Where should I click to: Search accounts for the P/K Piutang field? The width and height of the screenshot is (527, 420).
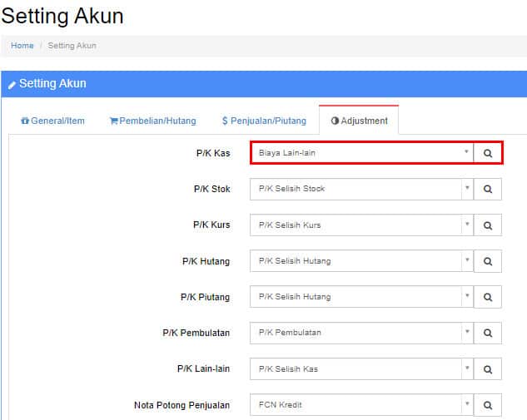(x=487, y=297)
